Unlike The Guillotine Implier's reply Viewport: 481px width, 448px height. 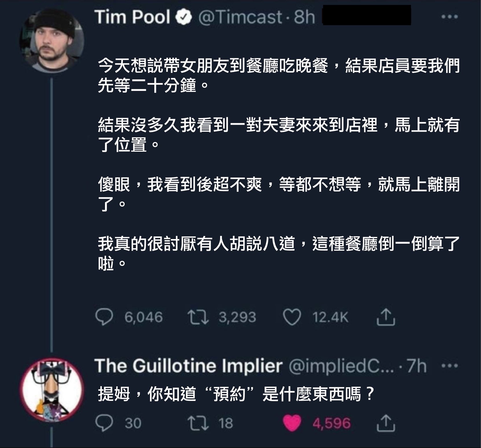coord(292,423)
